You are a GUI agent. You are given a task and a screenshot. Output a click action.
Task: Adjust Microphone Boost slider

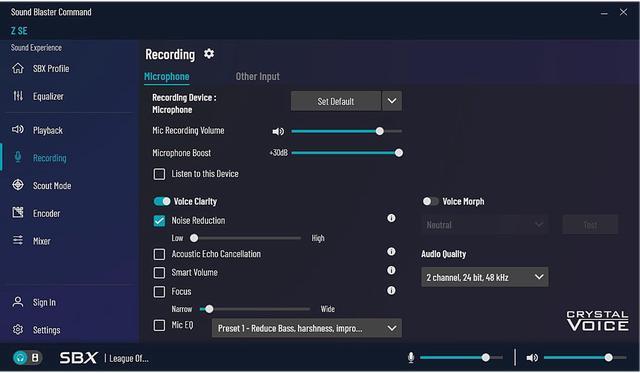click(347, 153)
